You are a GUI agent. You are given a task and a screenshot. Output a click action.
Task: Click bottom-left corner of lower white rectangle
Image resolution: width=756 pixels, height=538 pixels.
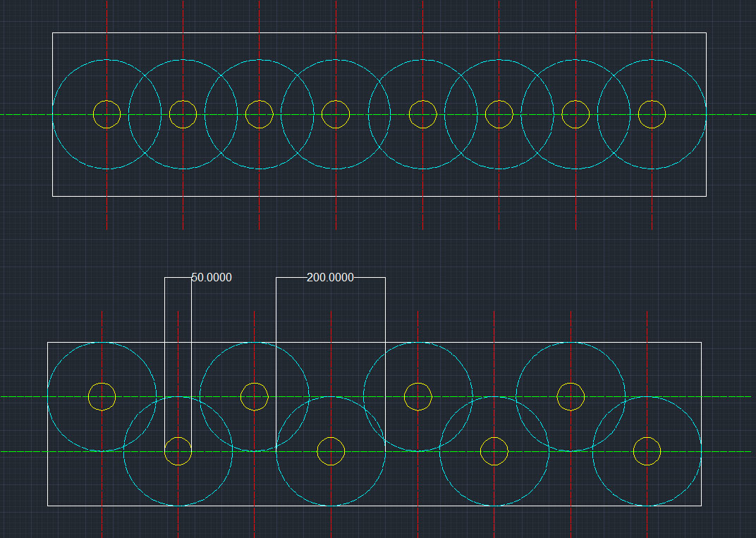click(48, 505)
